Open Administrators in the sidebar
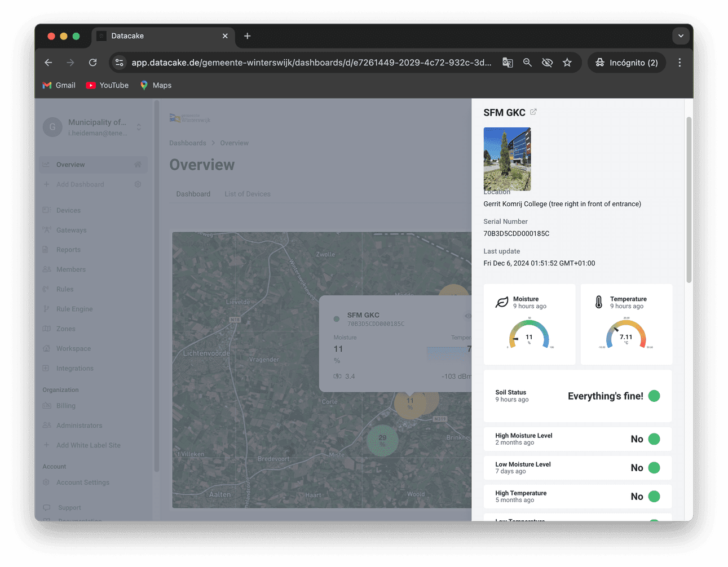This screenshot has width=728, height=567. click(79, 426)
